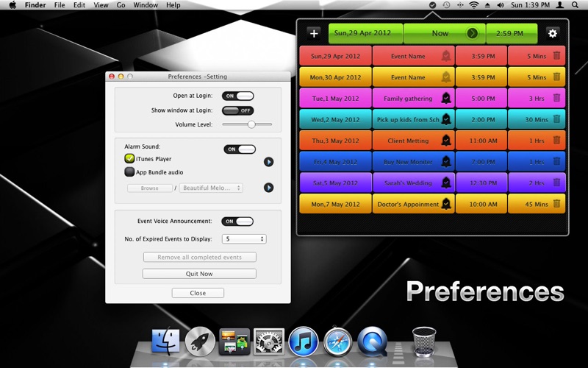Open the Edit menu
The height and width of the screenshot is (368, 588).
[79, 5]
